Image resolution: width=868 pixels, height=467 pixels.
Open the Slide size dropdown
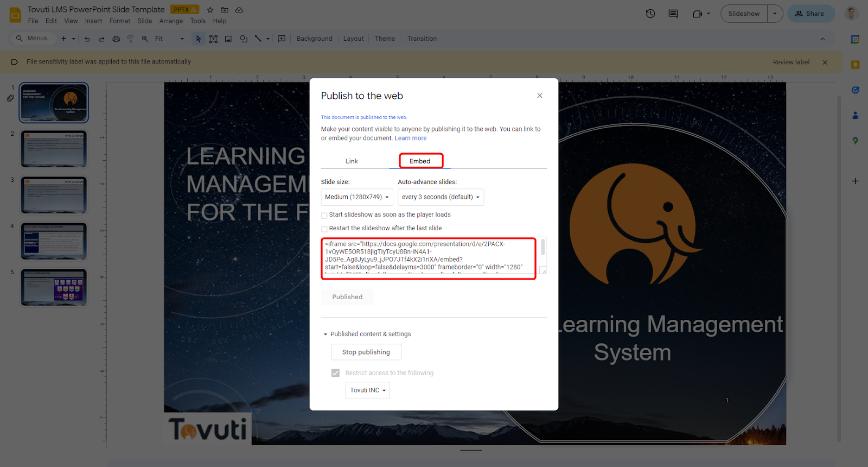[357, 197]
